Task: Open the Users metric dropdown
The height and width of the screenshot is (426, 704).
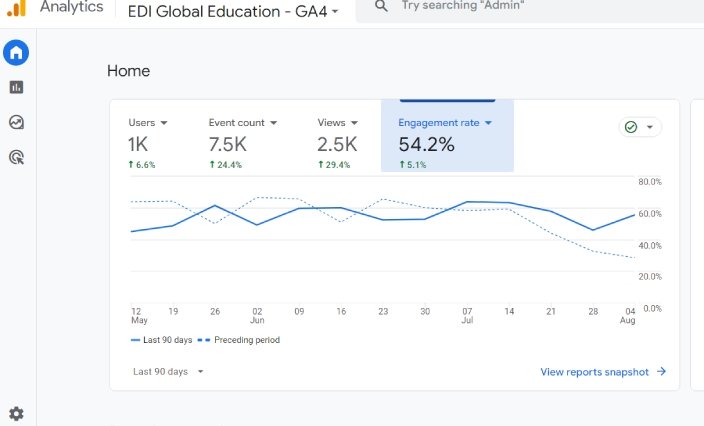Action: [x=148, y=123]
